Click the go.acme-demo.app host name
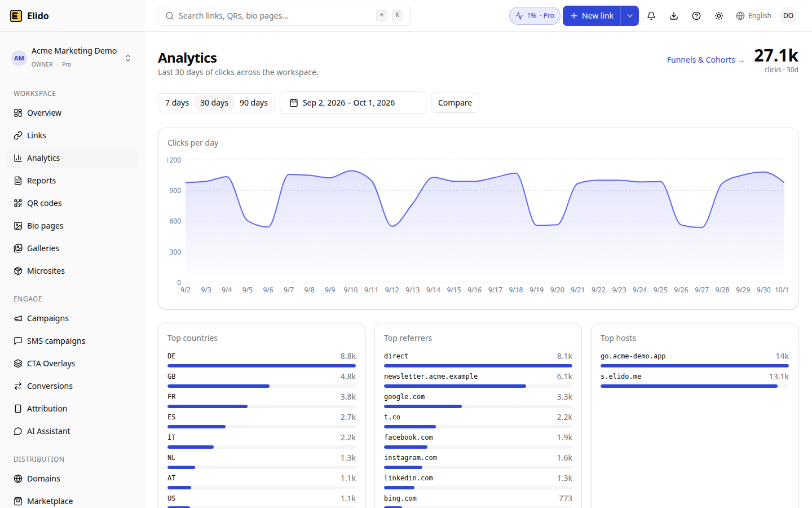Viewport: 812px width, 508px height. point(633,356)
